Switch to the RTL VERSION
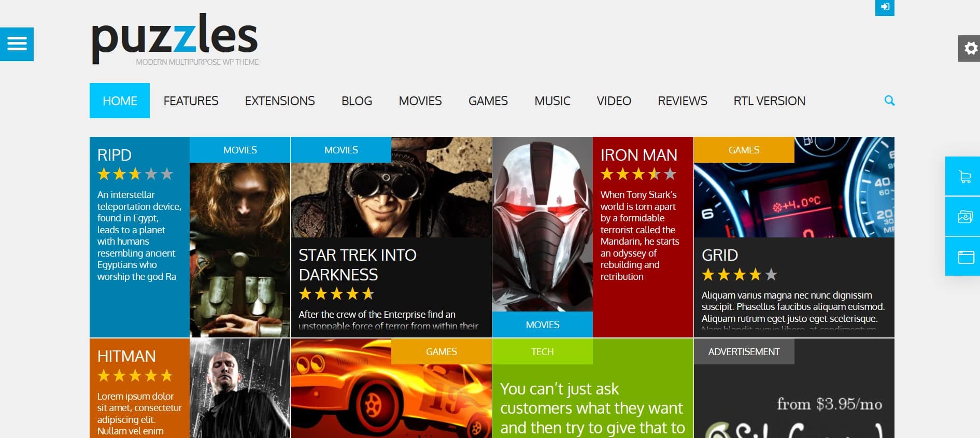Image resolution: width=980 pixels, height=438 pixels. (770, 101)
